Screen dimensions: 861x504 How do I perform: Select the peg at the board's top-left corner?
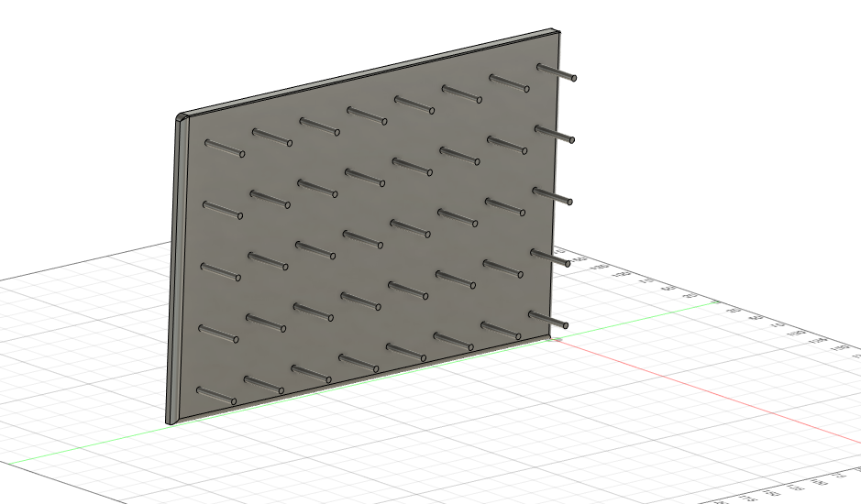pos(225,148)
